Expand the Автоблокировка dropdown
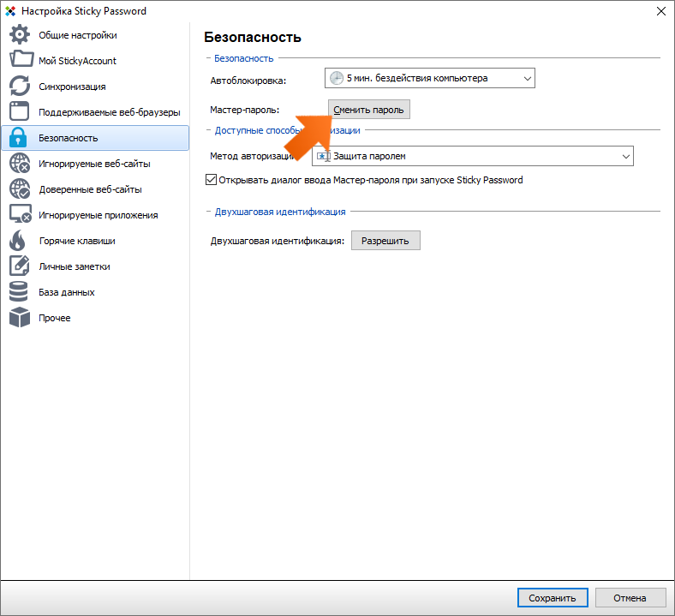Screen dimensions: 675x616 (x=430, y=78)
